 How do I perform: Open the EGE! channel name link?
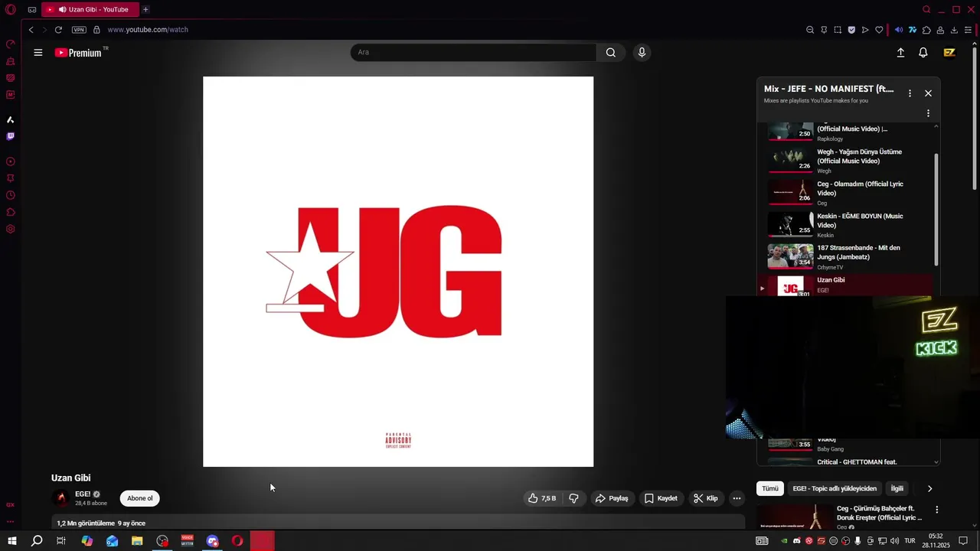pos(83,494)
